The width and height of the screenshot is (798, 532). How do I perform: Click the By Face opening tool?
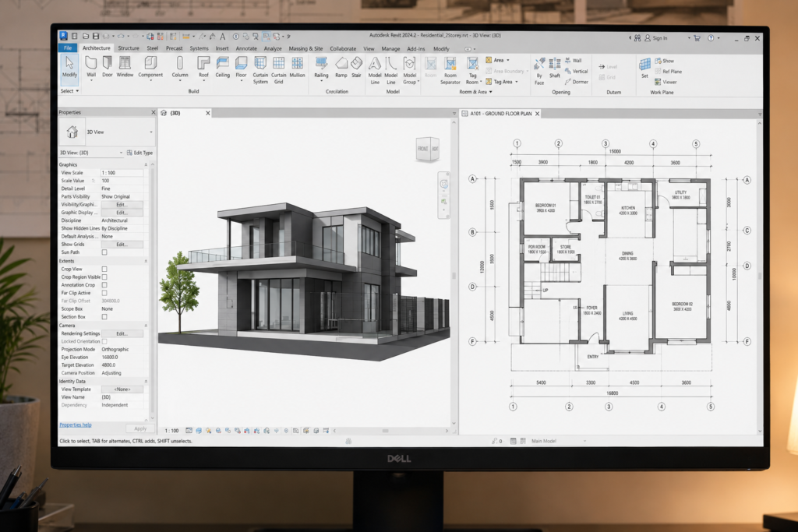539,71
